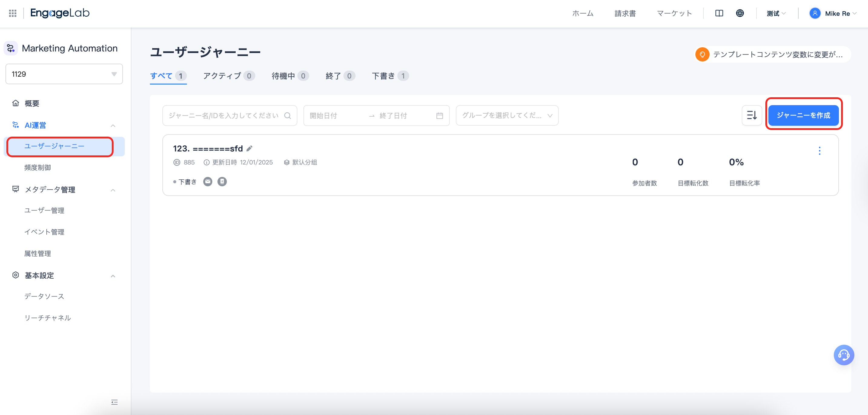Open the sort order icon next to journey creation
This screenshot has height=415, width=868.
pyautogui.click(x=751, y=115)
